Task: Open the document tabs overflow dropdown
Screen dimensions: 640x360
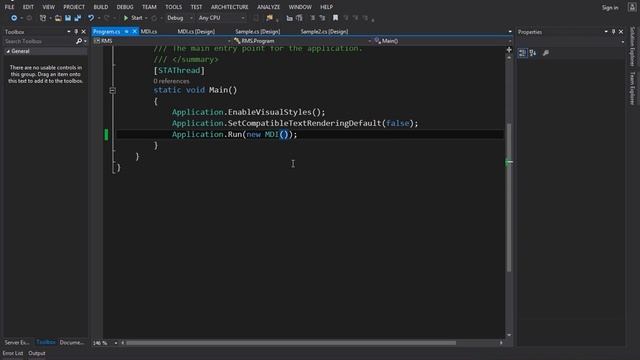Action: click(510, 31)
